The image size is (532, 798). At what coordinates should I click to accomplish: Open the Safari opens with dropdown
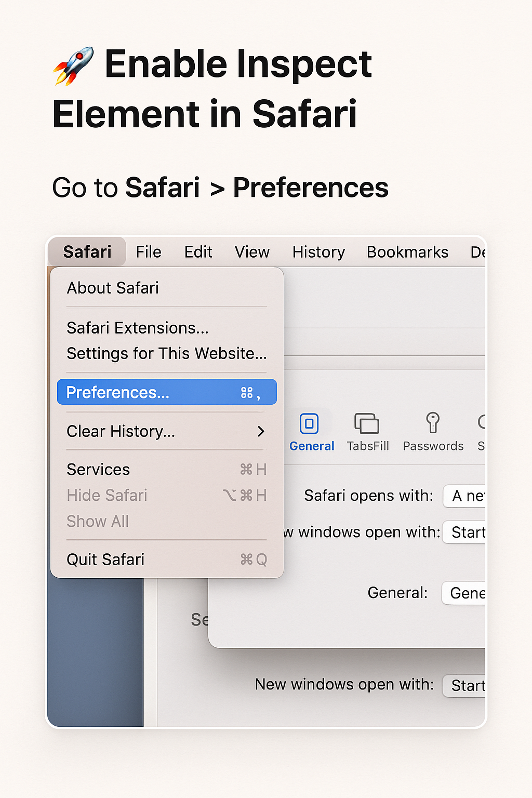464,496
